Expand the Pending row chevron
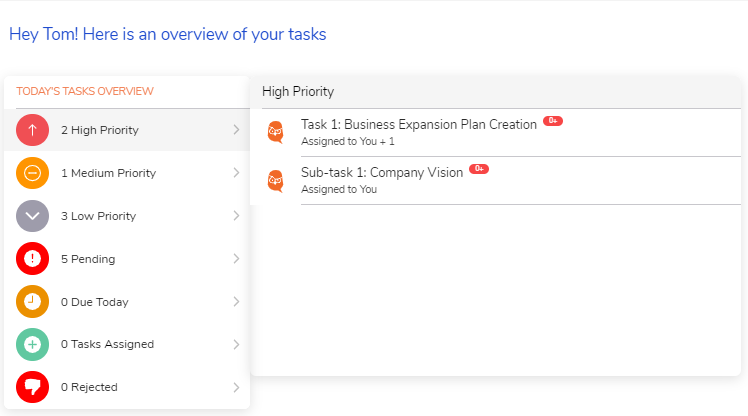The width and height of the screenshot is (748, 416). pyautogui.click(x=236, y=259)
